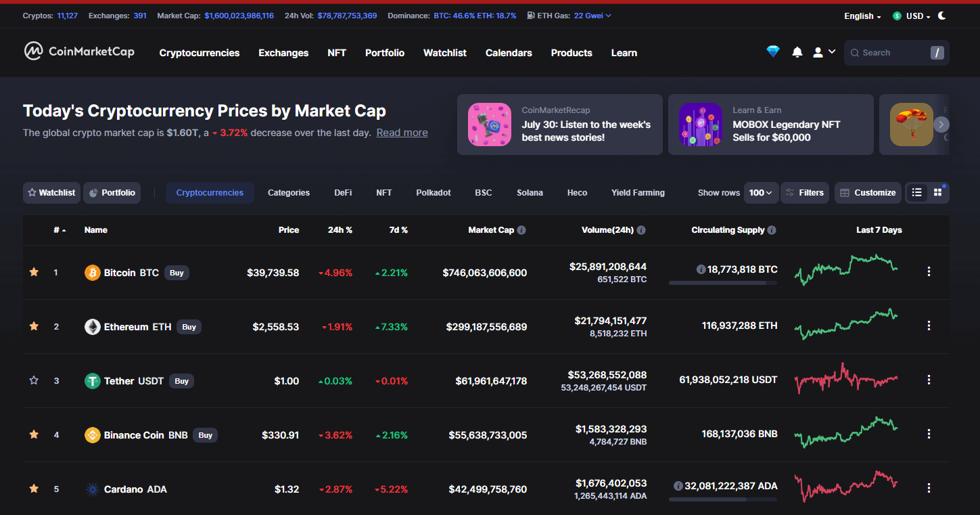Image resolution: width=980 pixels, height=515 pixels.
Task: Open the Filters button
Action: (x=805, y=193)
